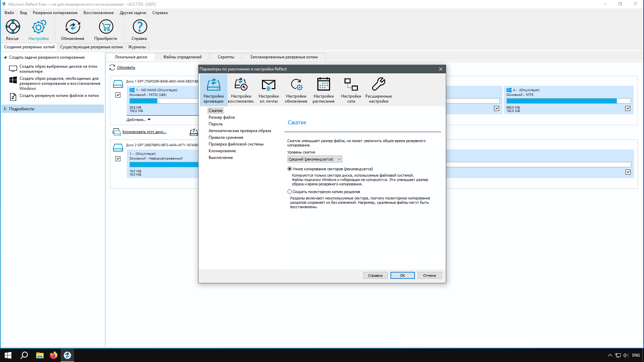
Task: Open Настройки эл. почты section
Action: 268,90
